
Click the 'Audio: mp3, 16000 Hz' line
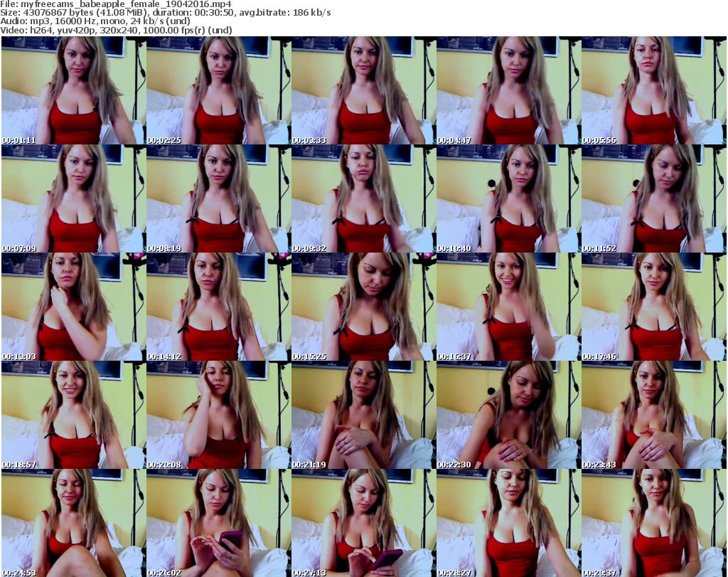(x=95, y=21)
